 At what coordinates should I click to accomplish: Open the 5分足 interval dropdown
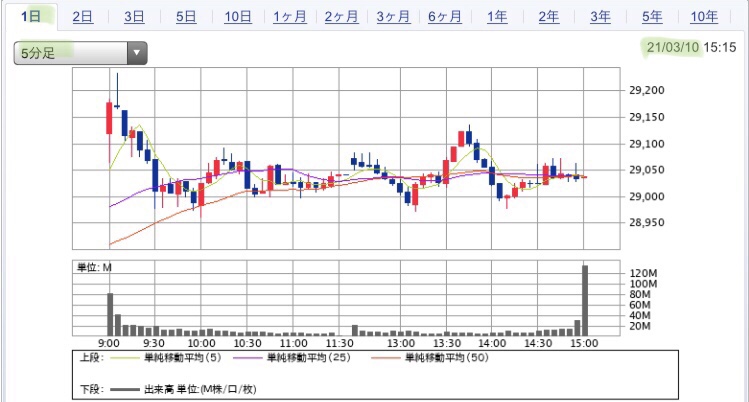click(80, 53)
